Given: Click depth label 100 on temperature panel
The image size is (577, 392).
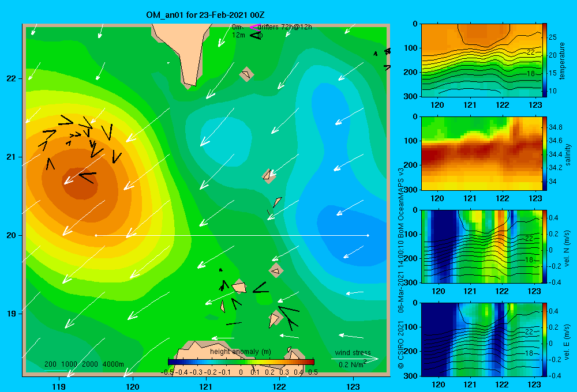Looking at the screenshot, I should point(411,48).
